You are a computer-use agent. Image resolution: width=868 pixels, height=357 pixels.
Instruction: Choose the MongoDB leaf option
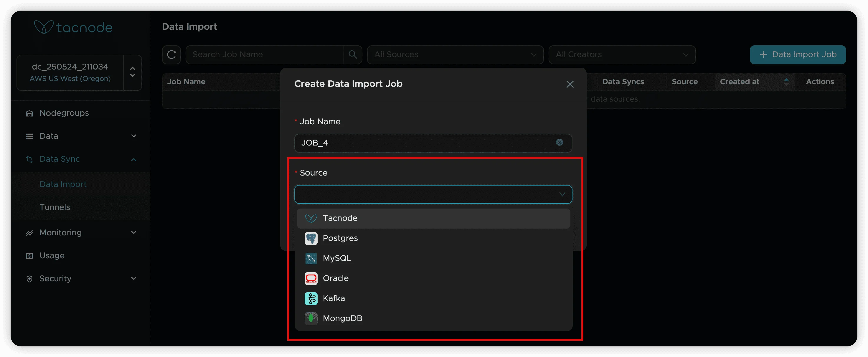coord(311,318)
